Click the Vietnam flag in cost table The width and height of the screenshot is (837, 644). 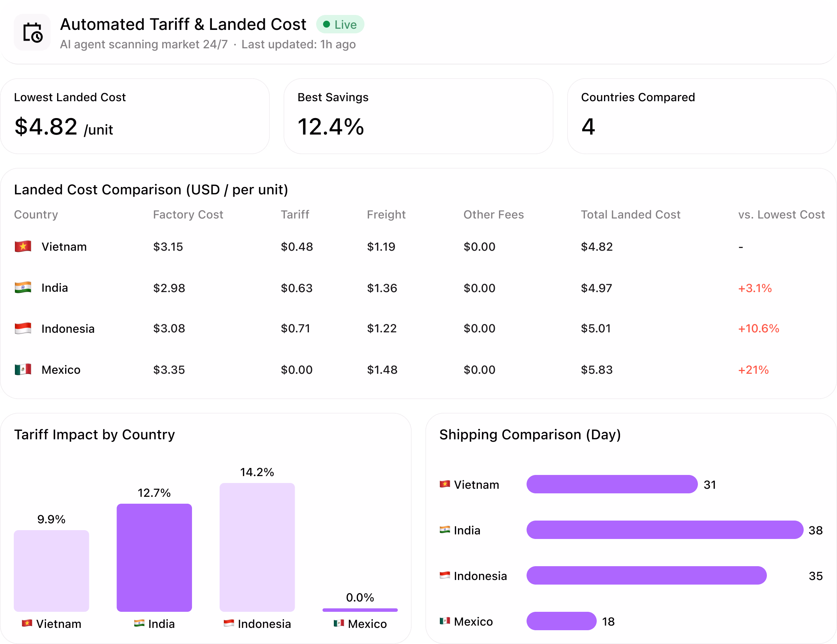click(23, 246)
